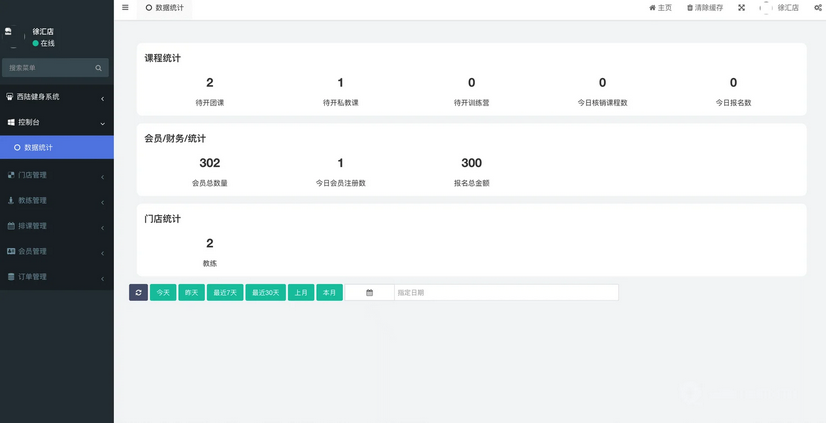826x424 pixels.
Task: Open the 订单管理 sidebar menu
Action: pyautogui.click(x=57, y=277)
